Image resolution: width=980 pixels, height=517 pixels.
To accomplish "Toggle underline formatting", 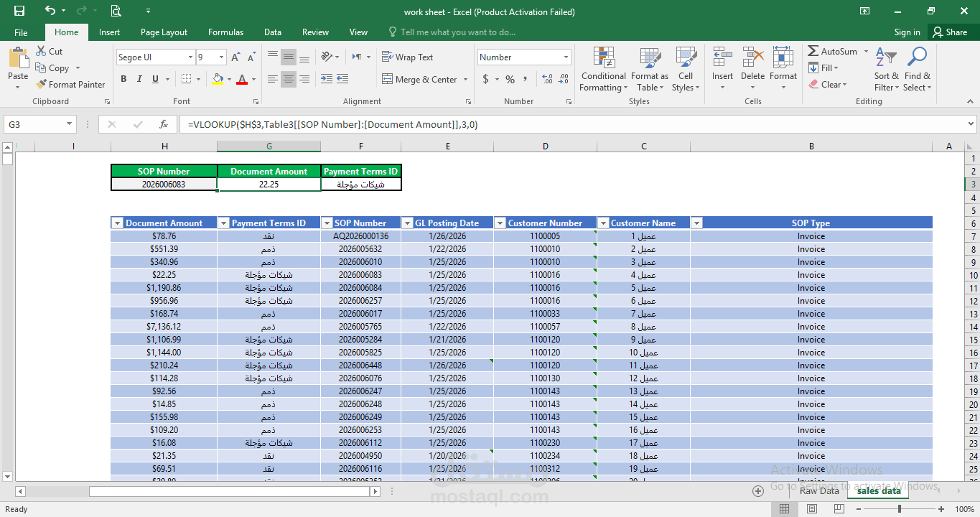I will (154, 79).
